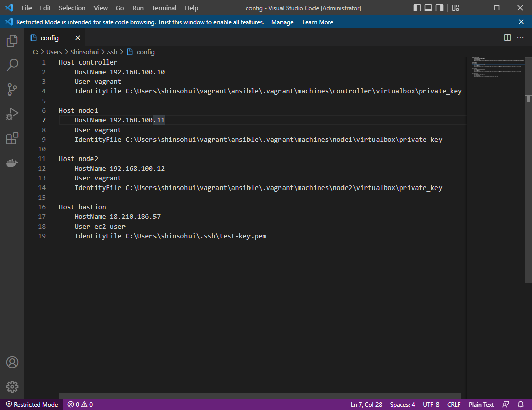Open the Manage gear icon
Screen dimensions: 532x410
[12, 387]
